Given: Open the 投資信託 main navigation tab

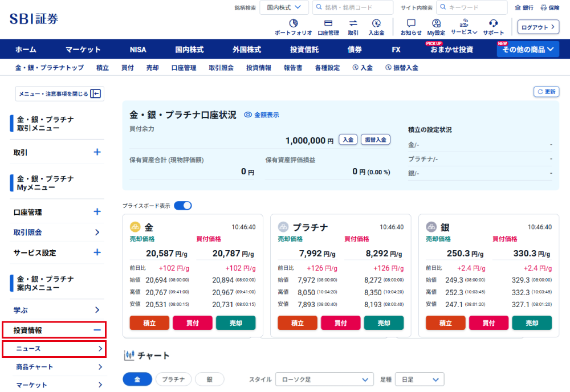Looking at the screenshot, I should click(x=304, y=50).
